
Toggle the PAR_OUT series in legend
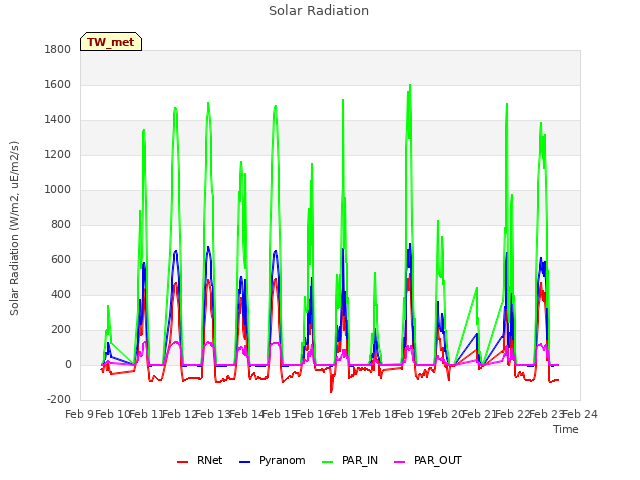[x=428, y=460]
